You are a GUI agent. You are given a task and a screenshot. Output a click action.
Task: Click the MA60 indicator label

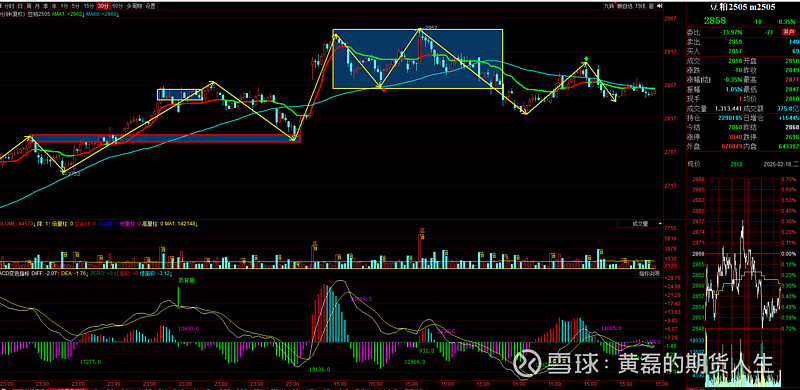[x=103, y=14]
